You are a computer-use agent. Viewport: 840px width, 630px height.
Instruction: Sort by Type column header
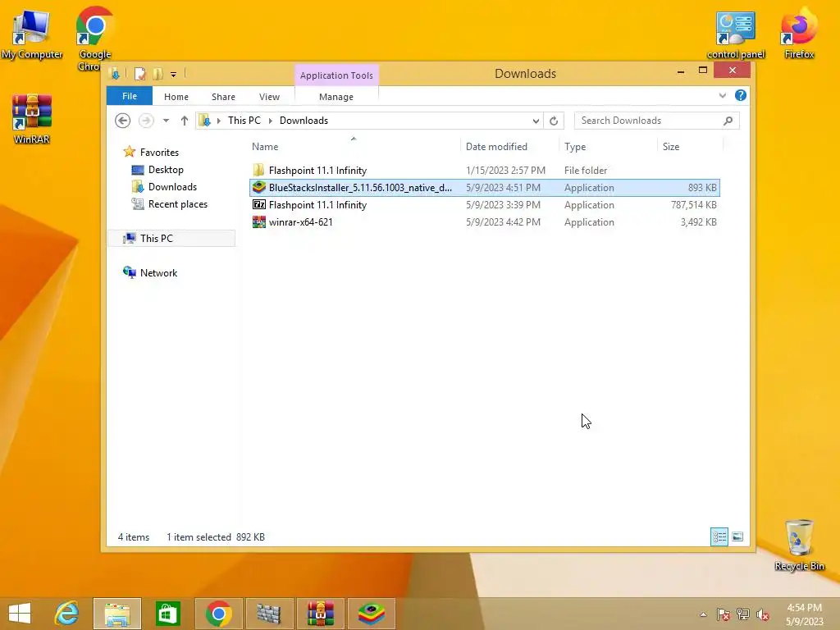(x=608, y=146)
